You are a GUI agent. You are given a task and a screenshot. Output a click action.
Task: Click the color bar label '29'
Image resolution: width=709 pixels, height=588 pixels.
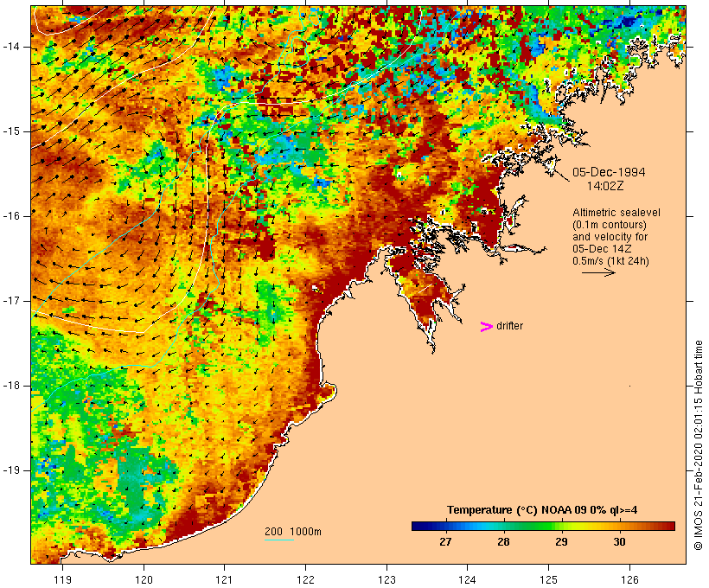[x=561, y=541]
